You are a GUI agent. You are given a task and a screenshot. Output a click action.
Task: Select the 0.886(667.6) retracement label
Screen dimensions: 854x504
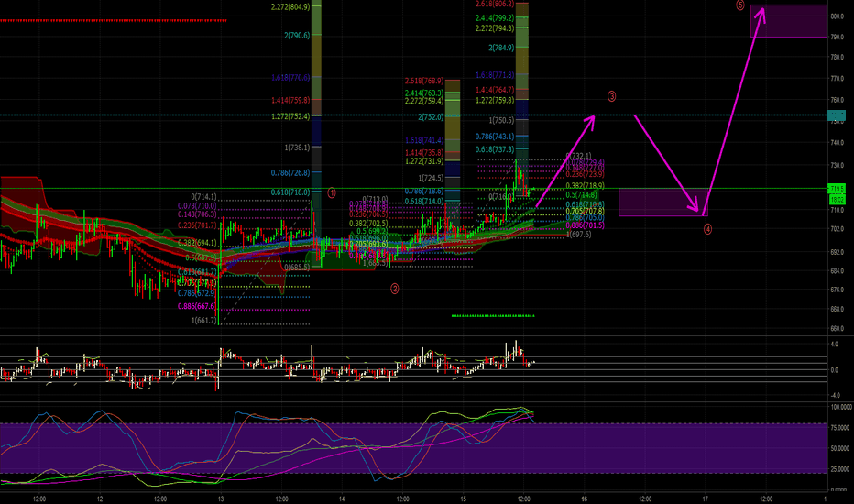click(x=197, y=306)
